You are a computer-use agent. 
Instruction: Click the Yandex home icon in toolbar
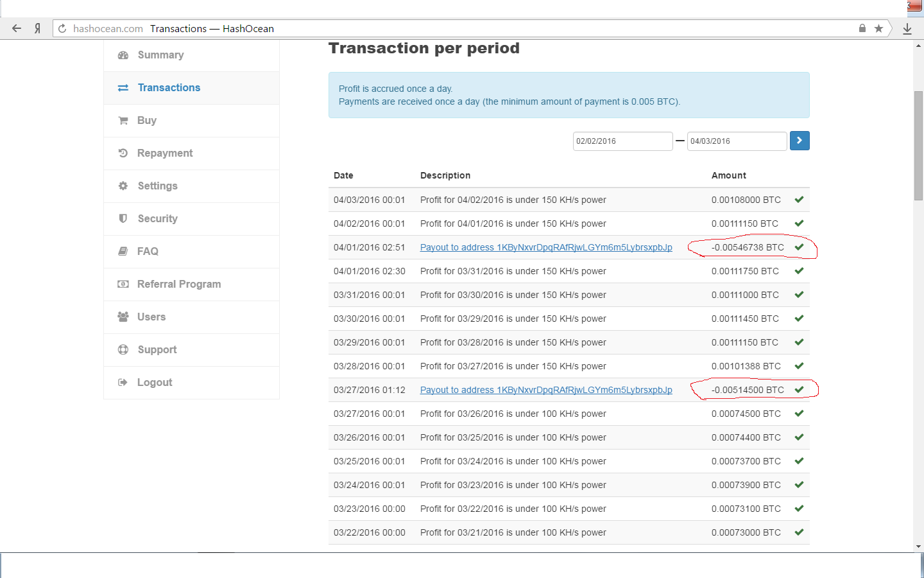[38, 28]
